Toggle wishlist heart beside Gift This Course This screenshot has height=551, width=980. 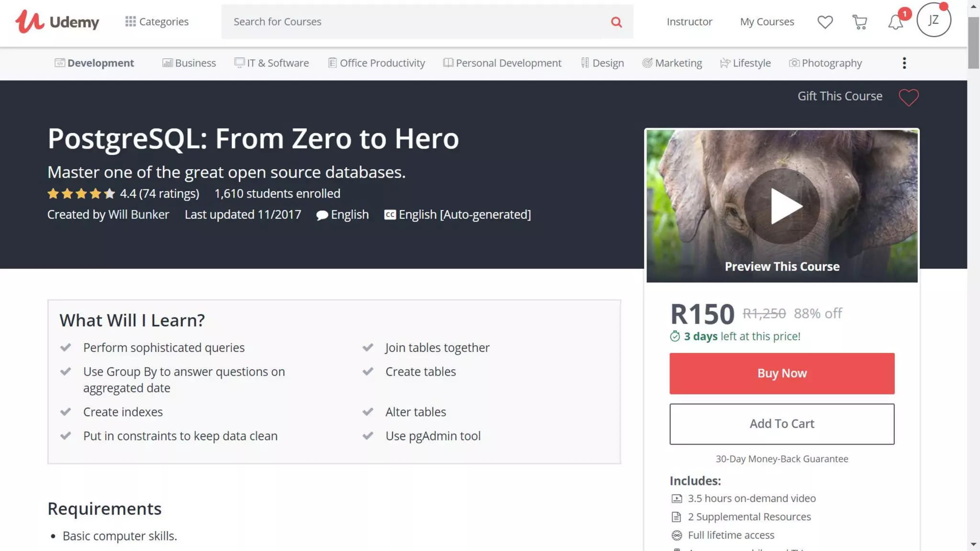[x=908, y=97]
